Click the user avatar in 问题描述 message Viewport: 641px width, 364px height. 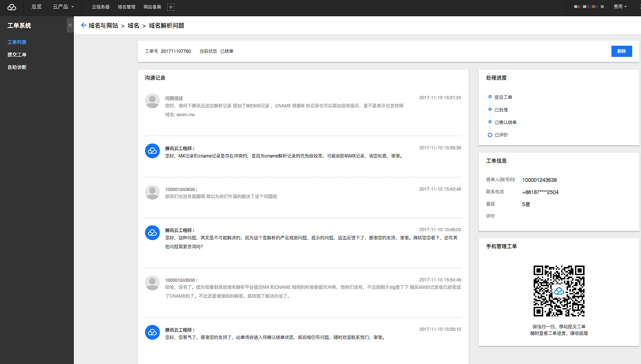pyautogui.click(x=152, y=101)
